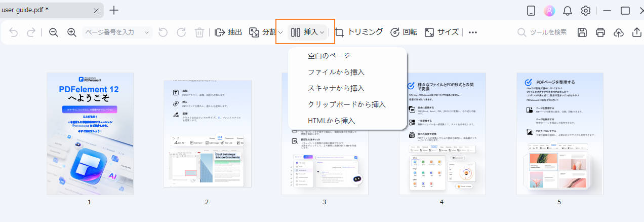Rotate page counterclockwise icon
Screen dimensions: 644x222
(163, 32)
